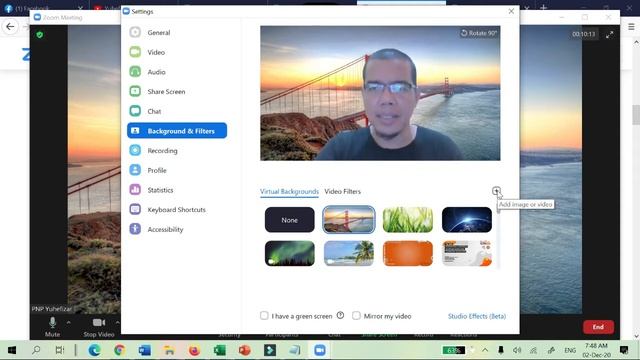Expand audio options arrow beside Mute

coord(68,322)
